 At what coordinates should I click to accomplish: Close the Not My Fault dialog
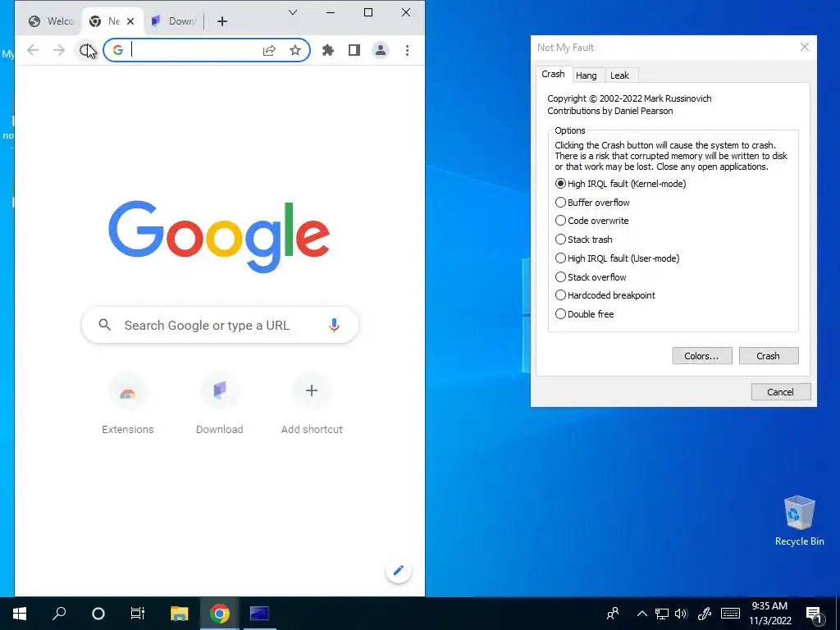[x=804, y=47]
